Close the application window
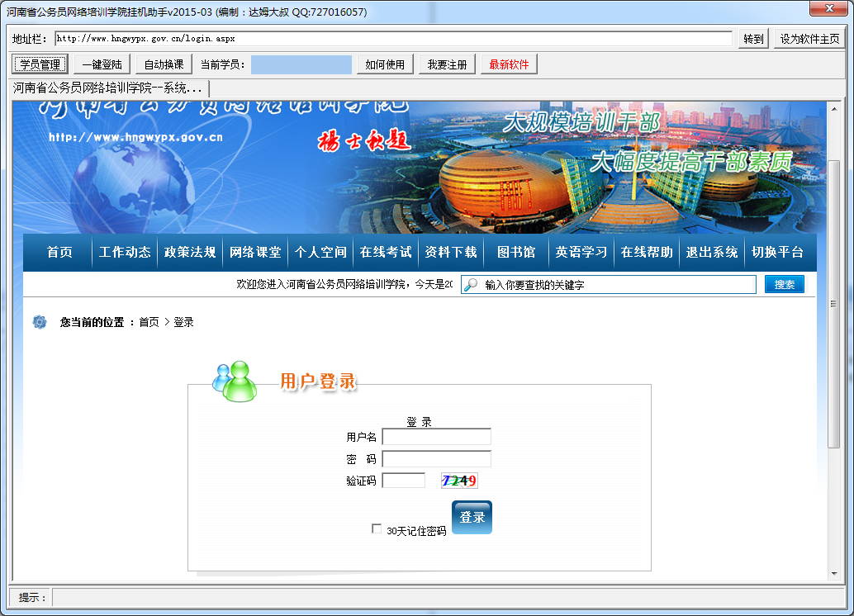This screenshot has height=616, width=854. (828, 8)
